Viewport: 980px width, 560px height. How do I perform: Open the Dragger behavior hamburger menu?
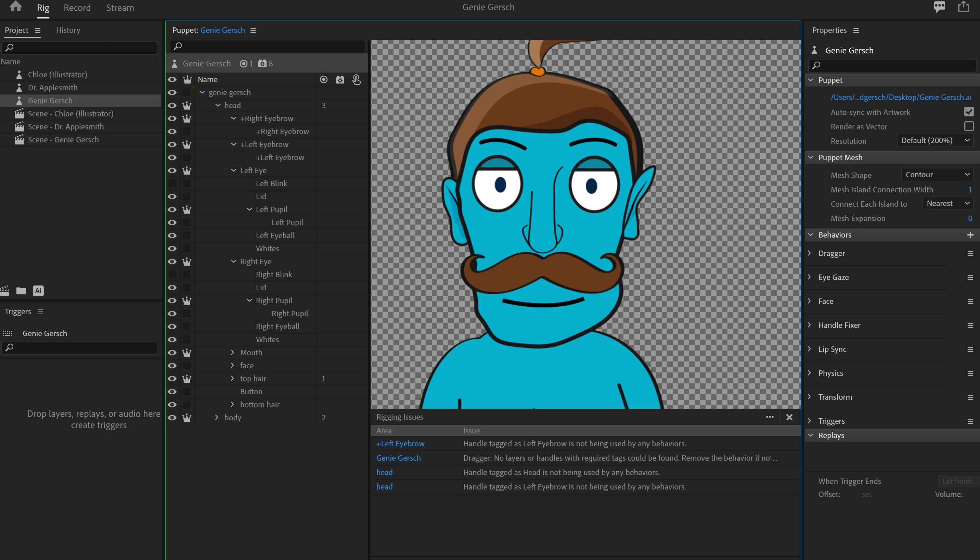970,253
